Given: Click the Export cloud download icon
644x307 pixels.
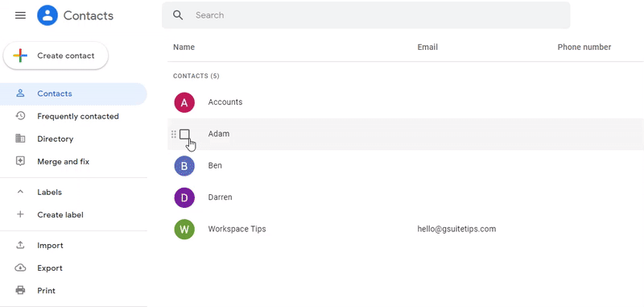Looking at the screenshot, I should click(20, 268).
